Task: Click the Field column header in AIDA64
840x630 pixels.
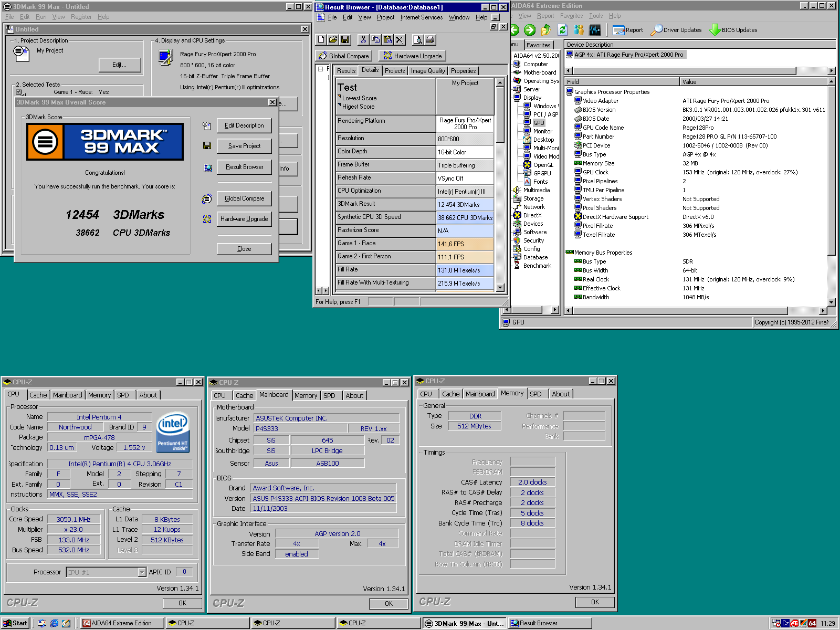Action: point(622,82)
